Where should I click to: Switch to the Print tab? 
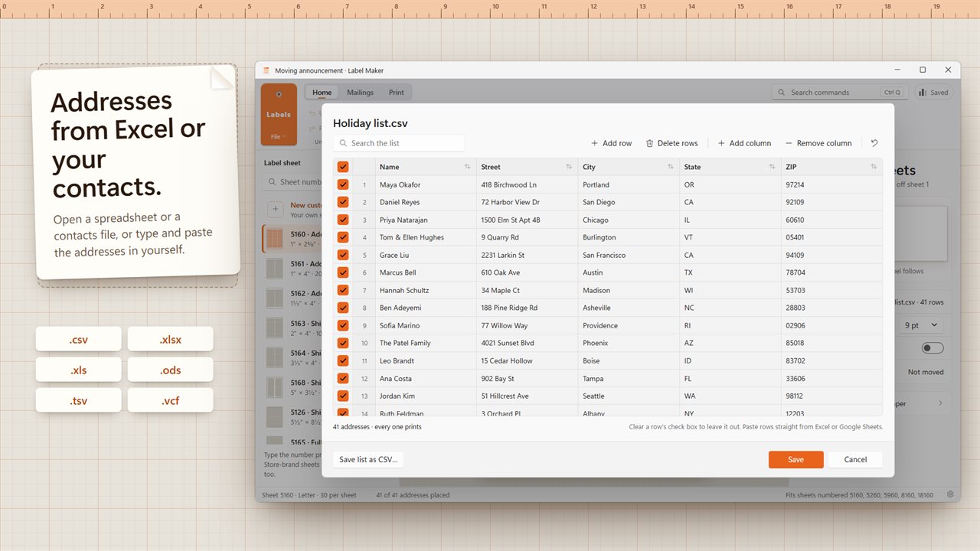pyautogui.click(x=396, y=93)
